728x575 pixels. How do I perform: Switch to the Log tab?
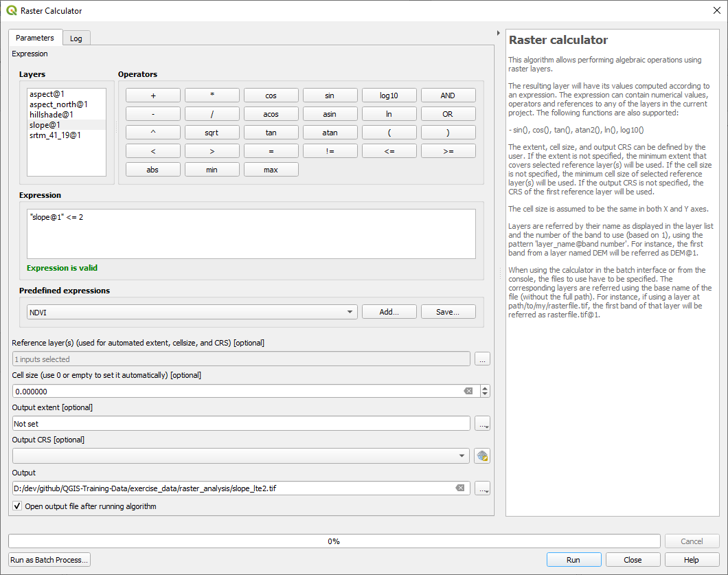click(76, 38)
